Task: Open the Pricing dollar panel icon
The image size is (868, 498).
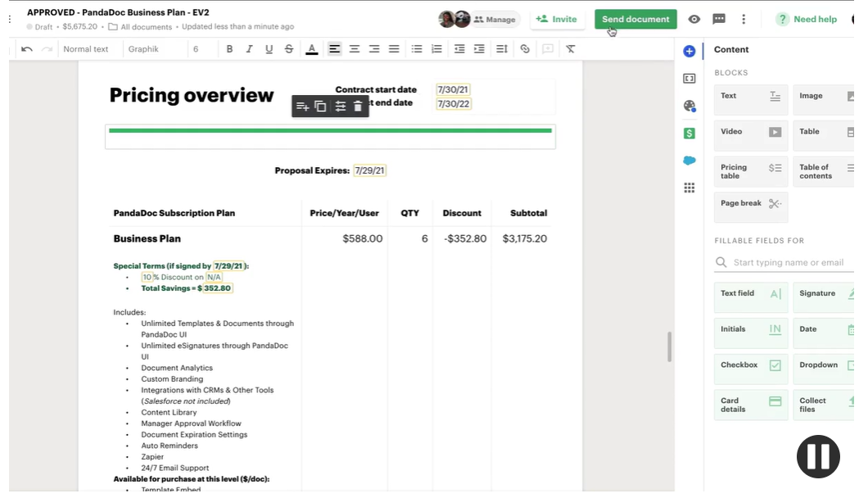Action: pos(689,134)
